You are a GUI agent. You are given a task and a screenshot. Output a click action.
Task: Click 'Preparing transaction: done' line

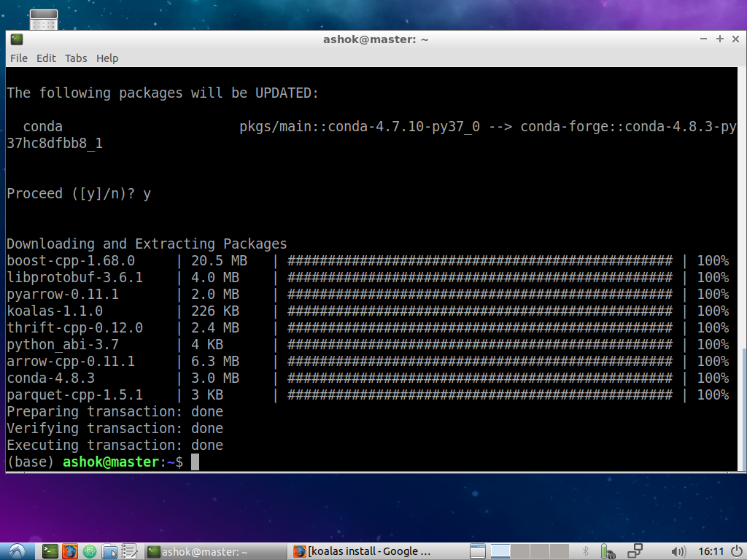click(x=115, y=412)
